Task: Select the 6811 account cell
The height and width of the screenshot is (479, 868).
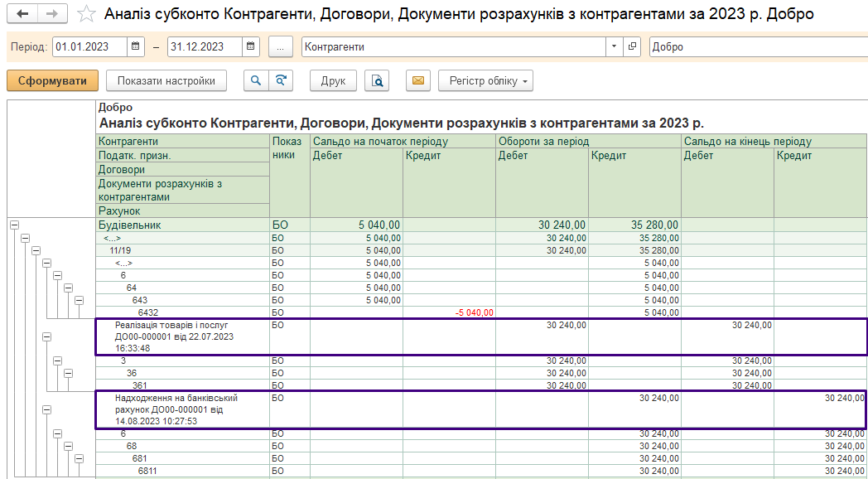Action: (183, 471)
